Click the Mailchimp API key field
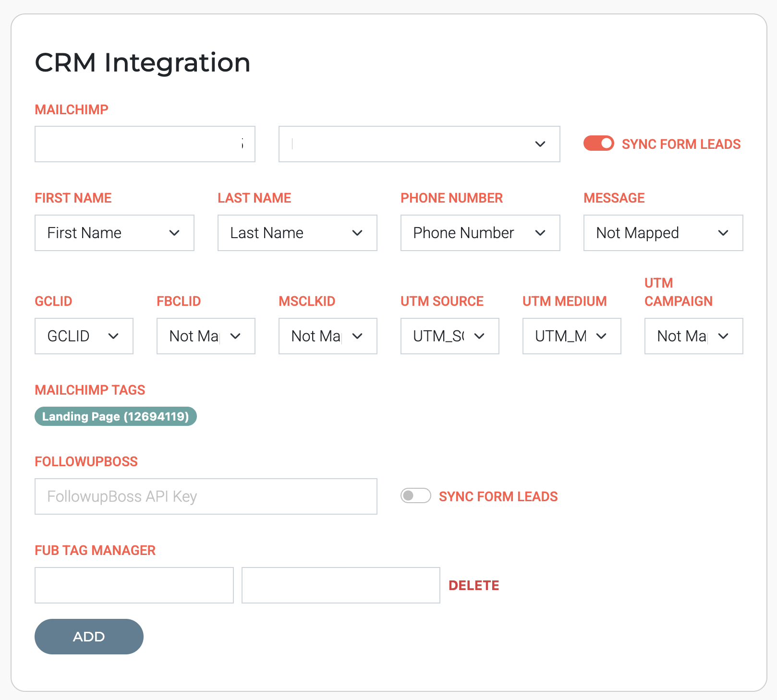 point(145,144)
